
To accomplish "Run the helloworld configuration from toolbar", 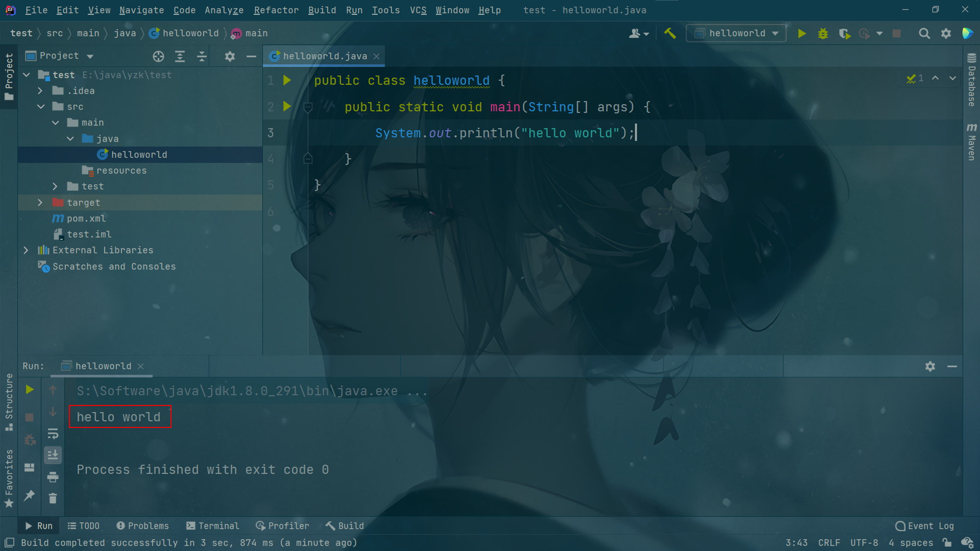I will [802, 33].
